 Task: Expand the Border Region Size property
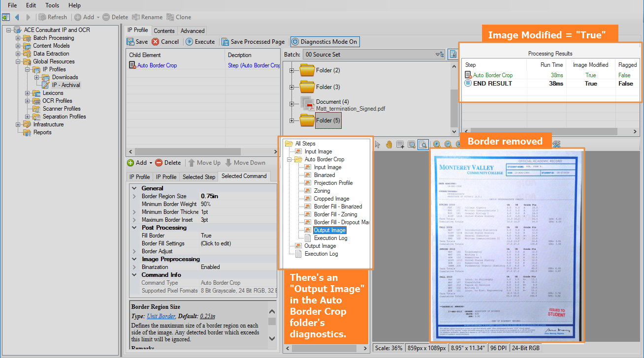(134, 196)
